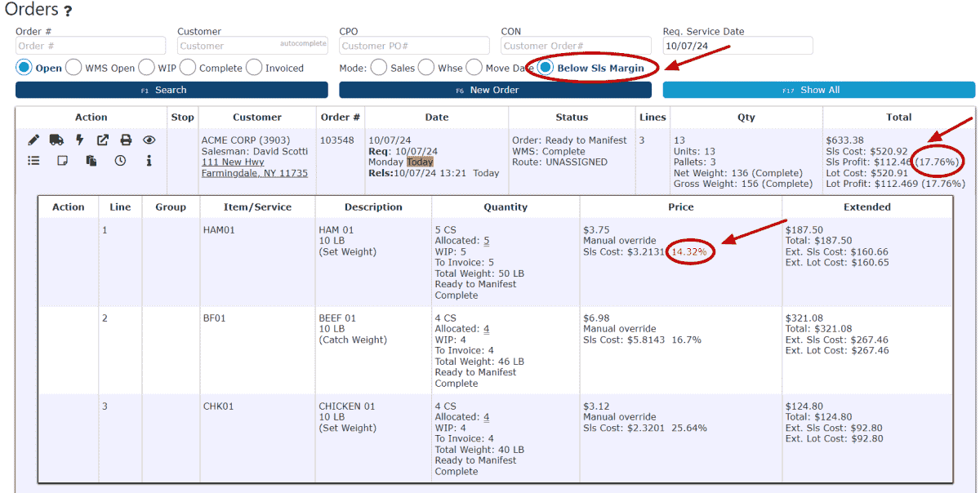Click the info icon in Action column
This screenshot has height=493, width=980.
(x=149, y=161)
